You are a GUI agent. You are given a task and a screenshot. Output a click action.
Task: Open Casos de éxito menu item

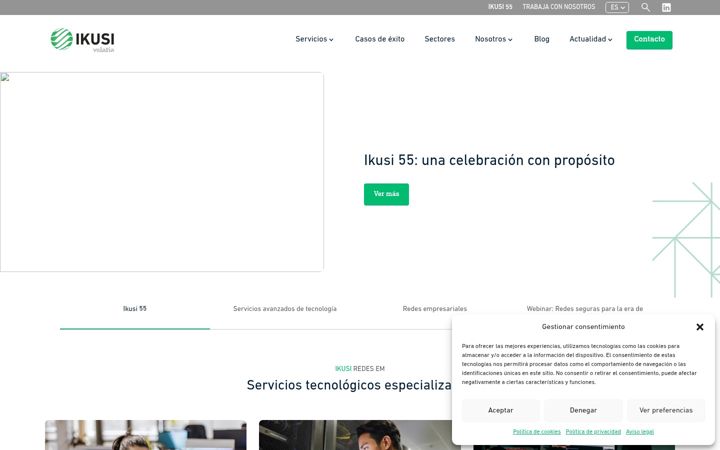[x=380, y=39]
